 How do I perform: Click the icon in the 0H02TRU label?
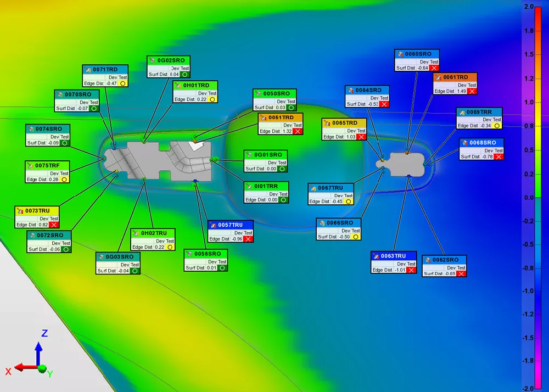(x=136, y=233)
